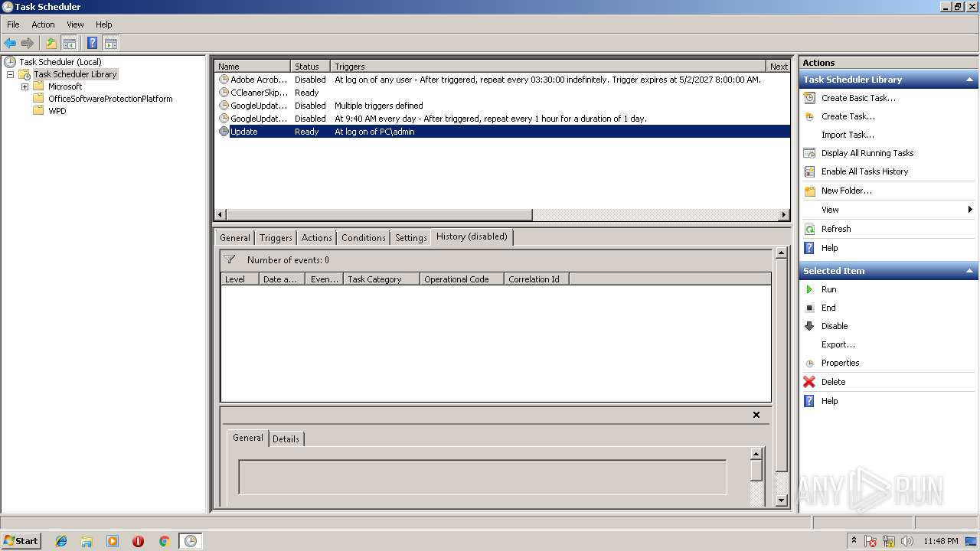Screen dimensions: 980x551
Task: Click the black End square icon
Action: [x=809, y=308]
